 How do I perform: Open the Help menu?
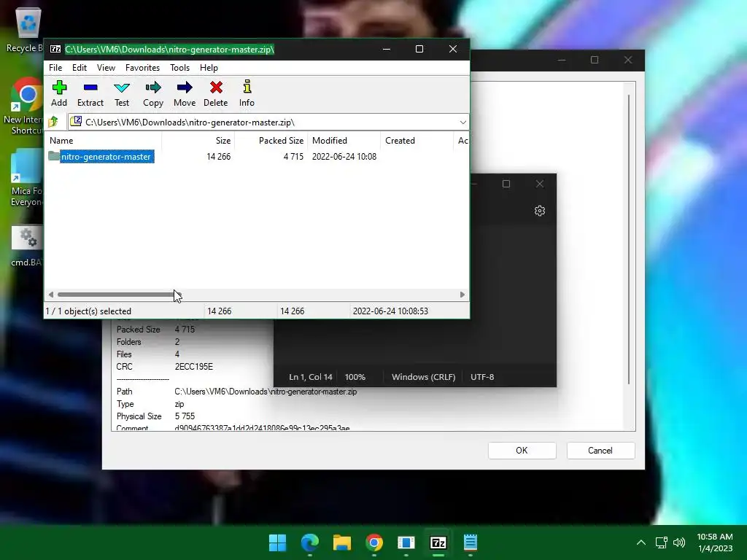[209, 68]
